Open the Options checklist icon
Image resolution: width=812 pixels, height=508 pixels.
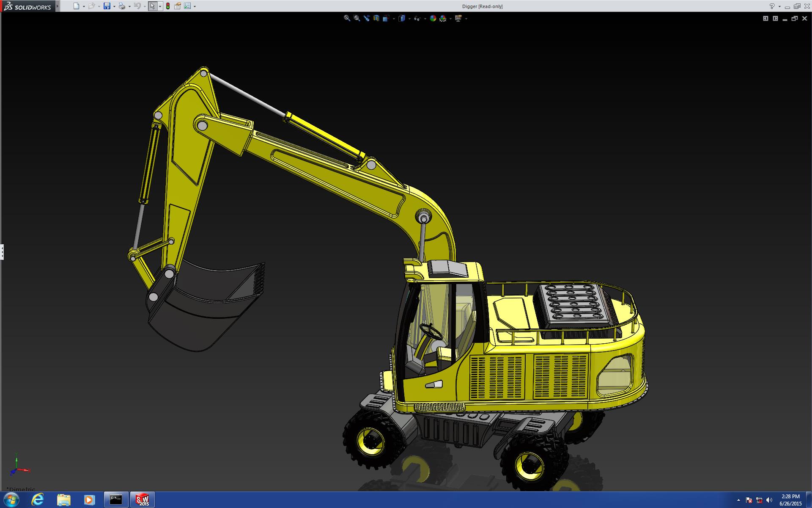pos(187,6)
